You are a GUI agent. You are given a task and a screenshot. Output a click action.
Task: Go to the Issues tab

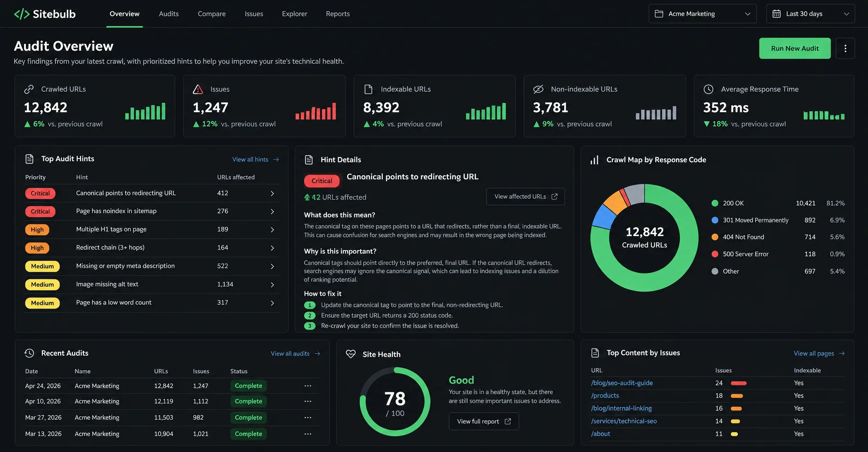254,14
